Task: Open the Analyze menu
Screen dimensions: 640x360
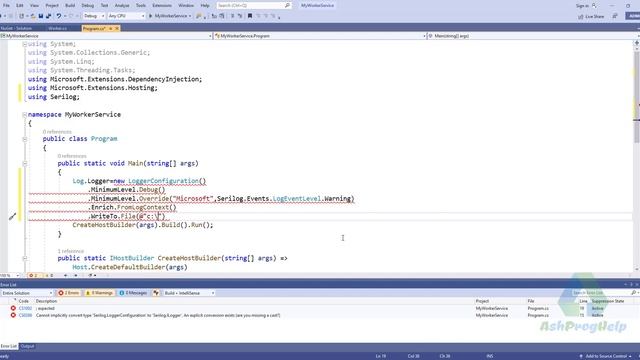Action: 122,6
